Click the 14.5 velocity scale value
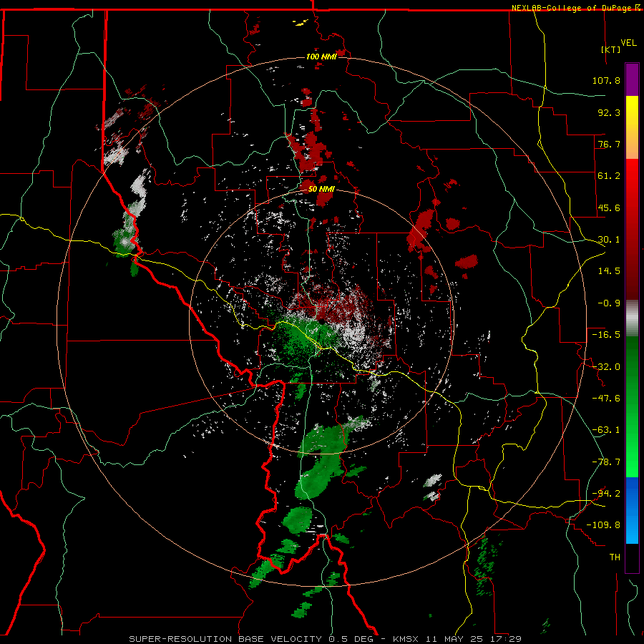The width and height of the screenshot is (644, 644). click(x=609, y=271)
